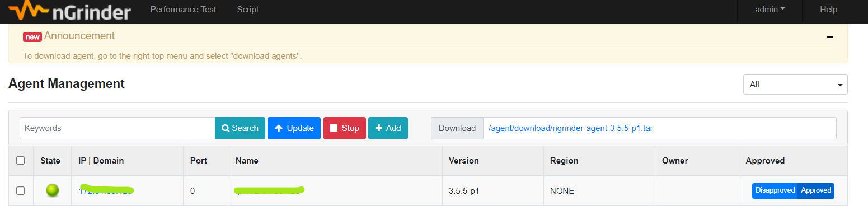Open the Script menu
The height and width of the screenshot is (210, 868).
248,10
